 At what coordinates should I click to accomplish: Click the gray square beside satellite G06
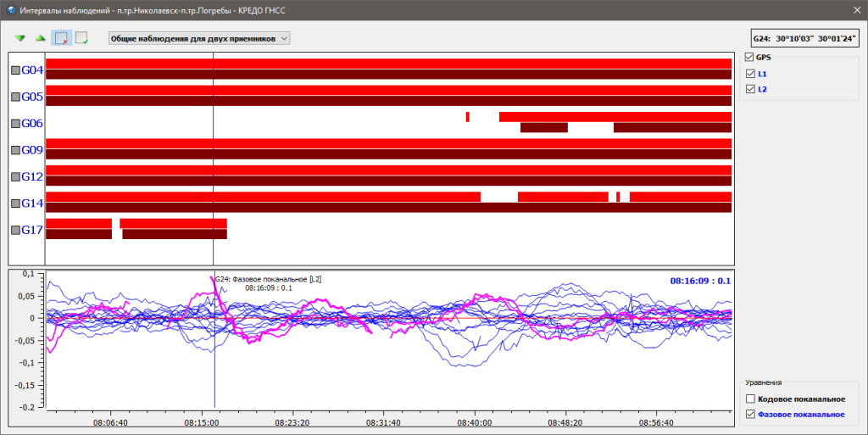click(15, 124)
